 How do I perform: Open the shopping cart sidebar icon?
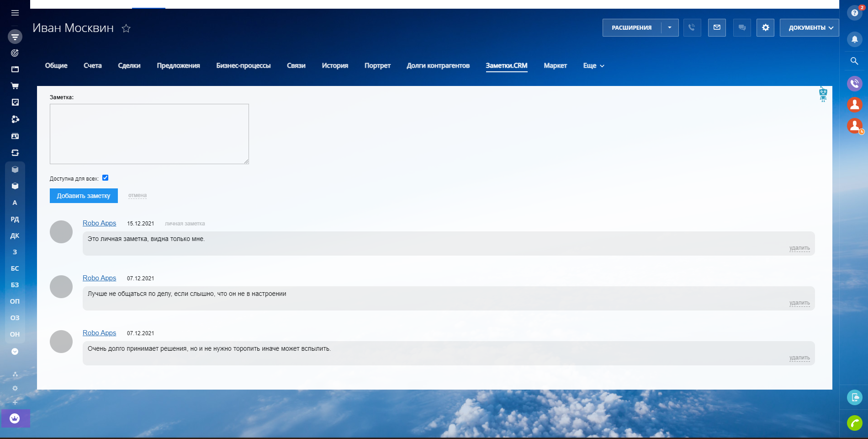pyautogui.click(x=15, y=86)
